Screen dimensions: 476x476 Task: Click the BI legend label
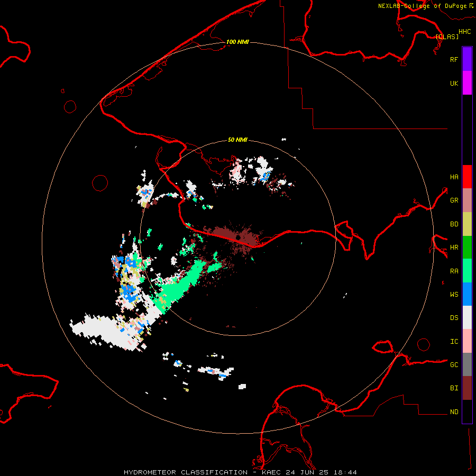454,388
